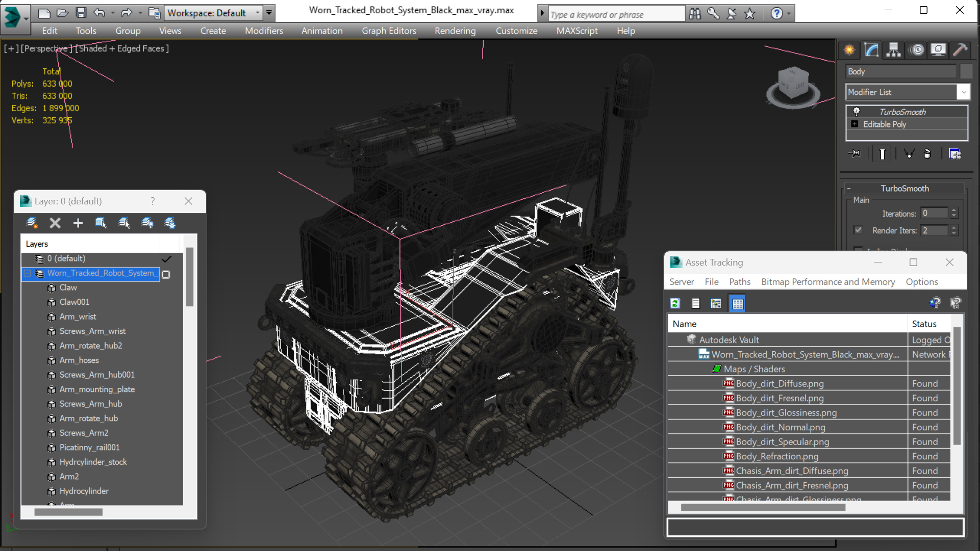The height and width of the screenshot is (551, 980).
Task: Toggle TurboSmooth lightbulb visibility
Action: click(x=857, y=112)
